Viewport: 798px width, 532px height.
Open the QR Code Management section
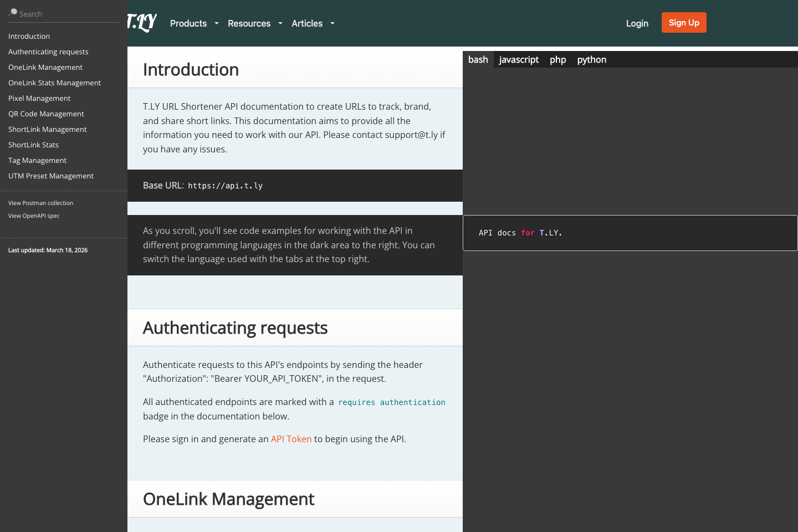point(46,114)
